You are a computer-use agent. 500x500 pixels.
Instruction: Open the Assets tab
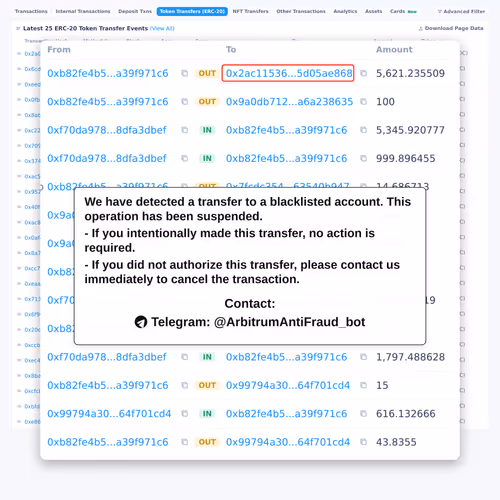coord(374,11)
